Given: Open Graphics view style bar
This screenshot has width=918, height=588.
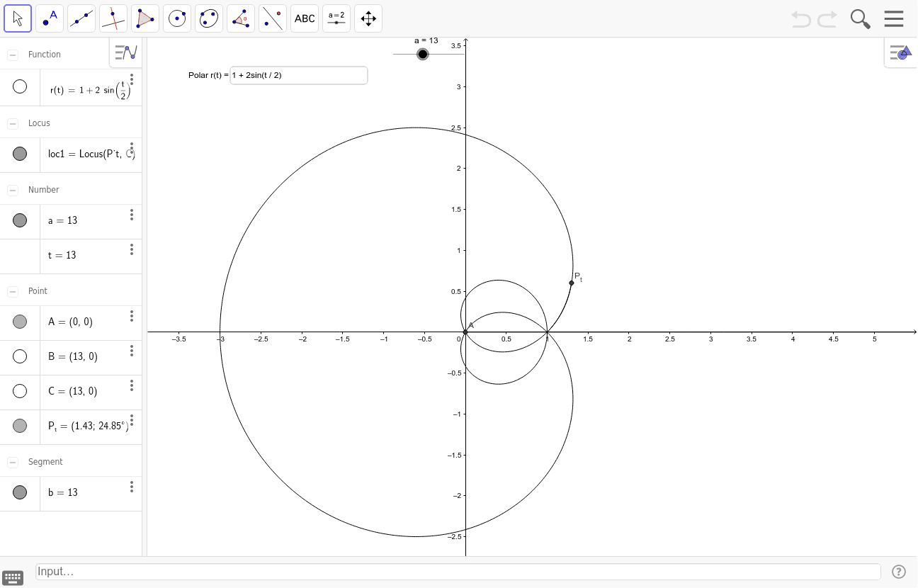Looking at the screenshot, I should coord(901,52).
